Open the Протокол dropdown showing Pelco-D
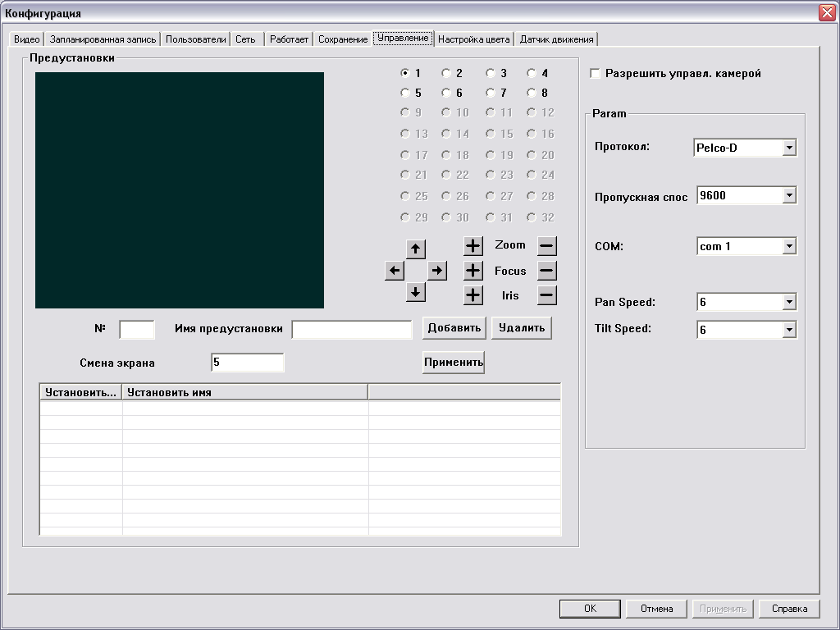This screenshot has width=840, height=630. point(789,148)
